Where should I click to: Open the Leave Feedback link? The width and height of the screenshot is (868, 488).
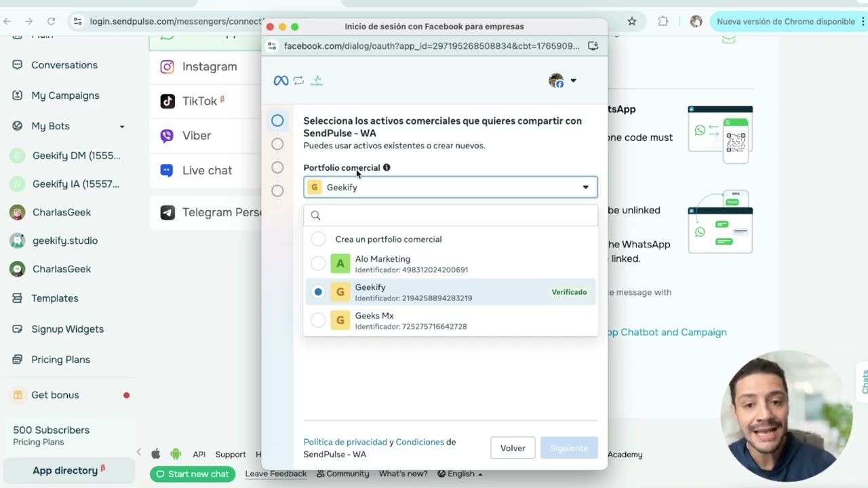point(276,474)
